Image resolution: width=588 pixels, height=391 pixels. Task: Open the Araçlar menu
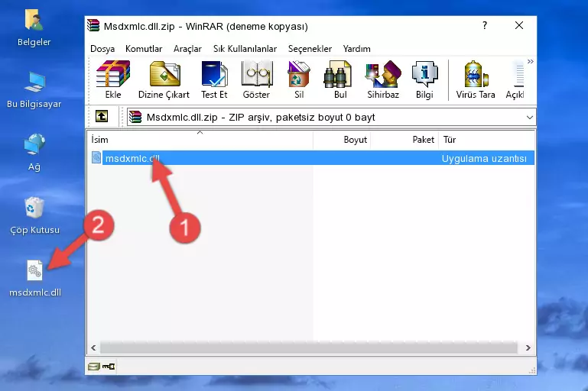(x=187, y=49)
